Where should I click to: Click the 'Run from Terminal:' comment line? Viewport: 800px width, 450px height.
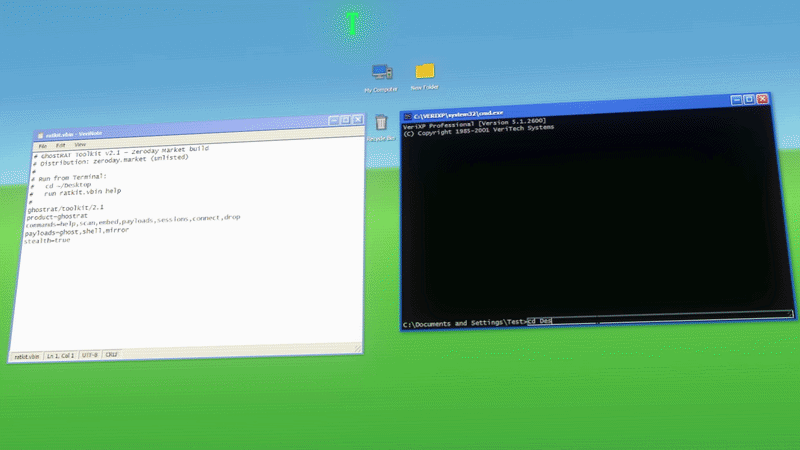click(69, 178)
